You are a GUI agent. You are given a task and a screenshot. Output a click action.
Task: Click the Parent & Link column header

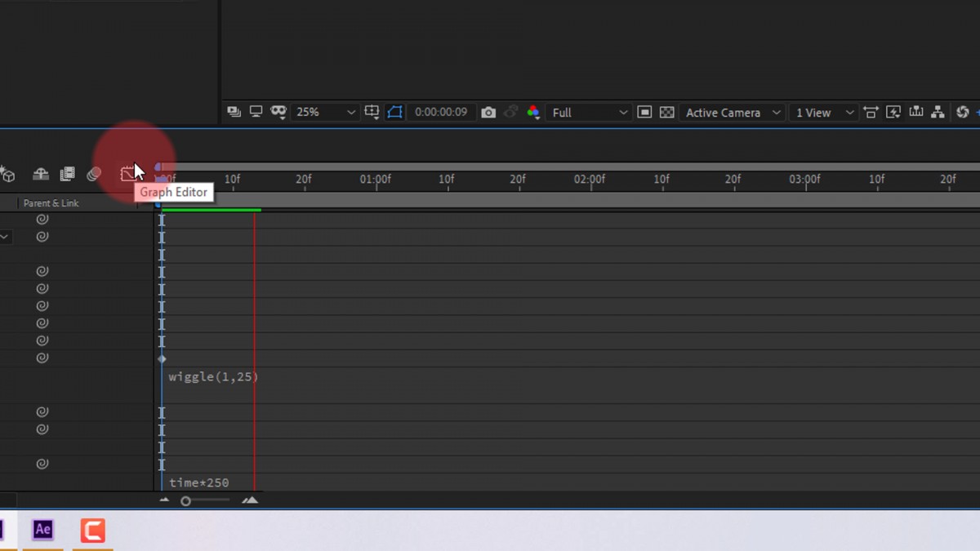coord(51,203)
